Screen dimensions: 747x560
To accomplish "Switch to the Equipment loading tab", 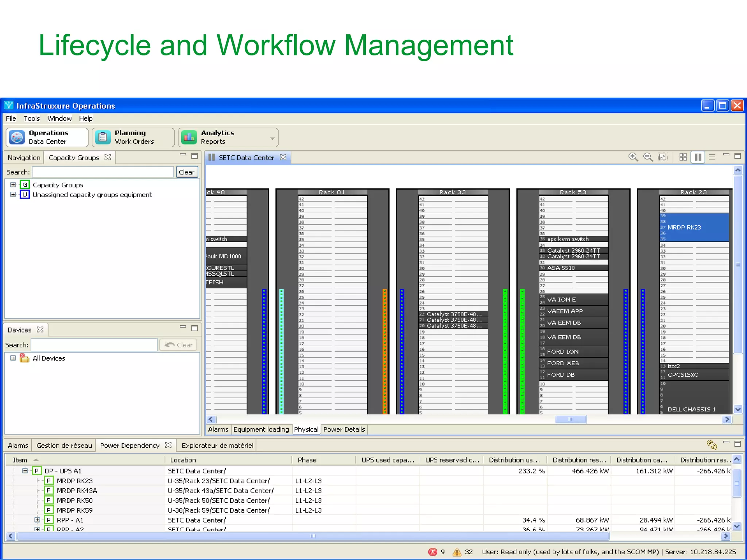I will pos(261,429).
